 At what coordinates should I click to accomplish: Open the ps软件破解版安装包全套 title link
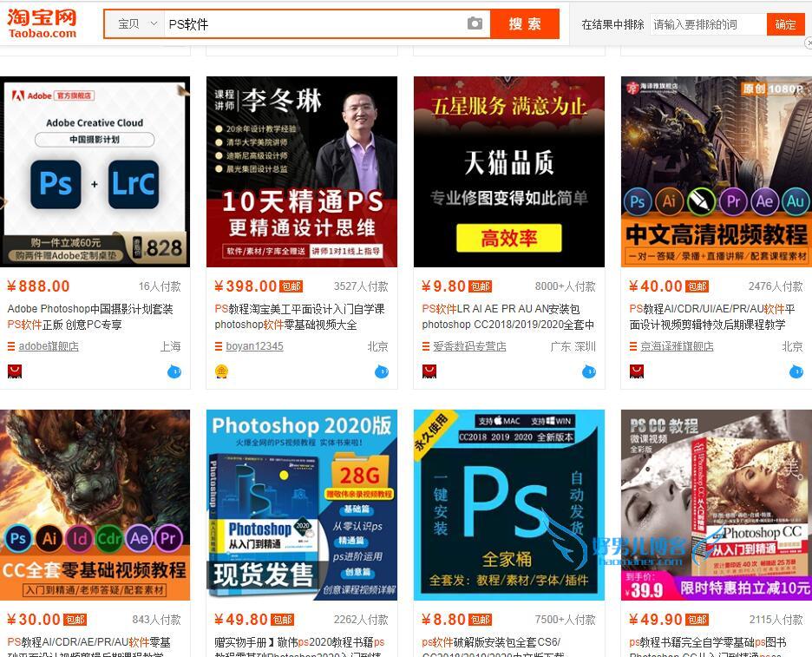(x=493, y=647)
